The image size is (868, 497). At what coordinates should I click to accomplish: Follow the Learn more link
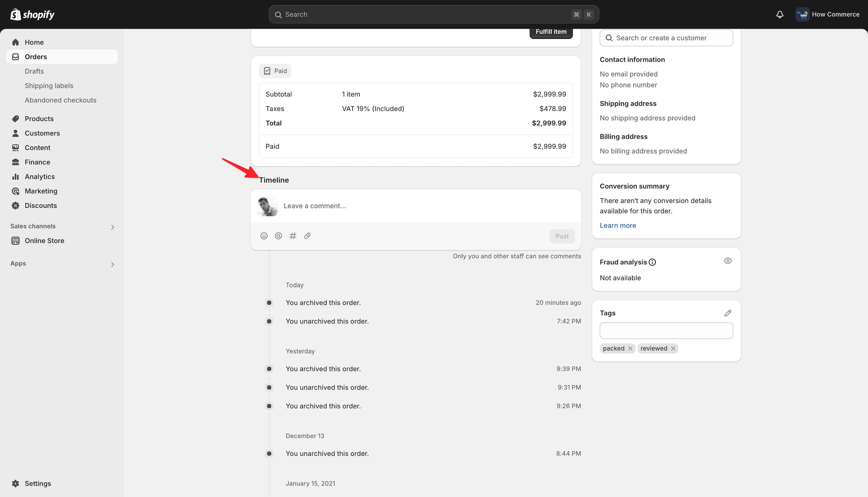pyautogui.click(x=618, y=225)
